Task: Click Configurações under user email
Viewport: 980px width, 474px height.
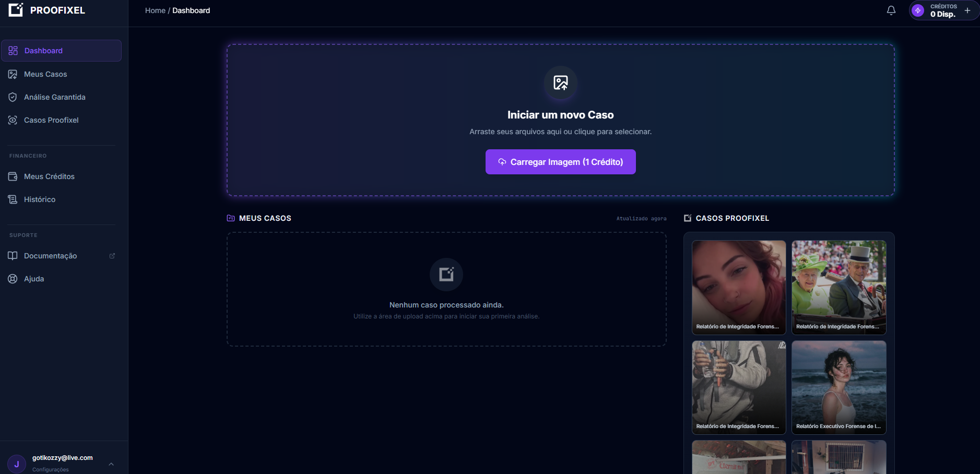Action: [50, 469]
